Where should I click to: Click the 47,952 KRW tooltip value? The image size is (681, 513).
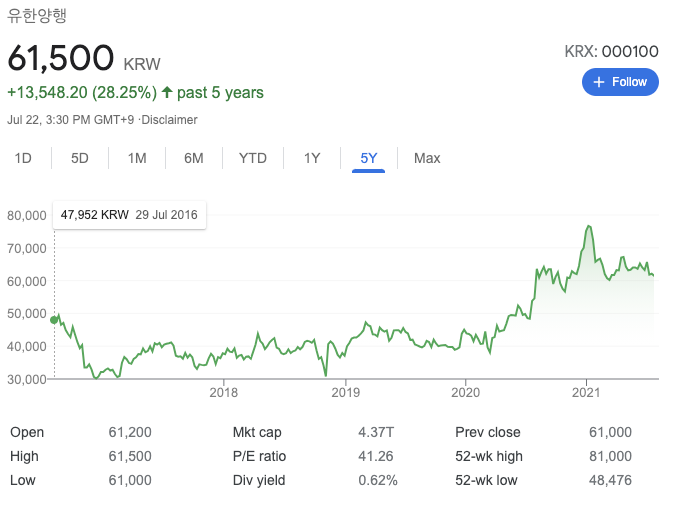point(95,215)
